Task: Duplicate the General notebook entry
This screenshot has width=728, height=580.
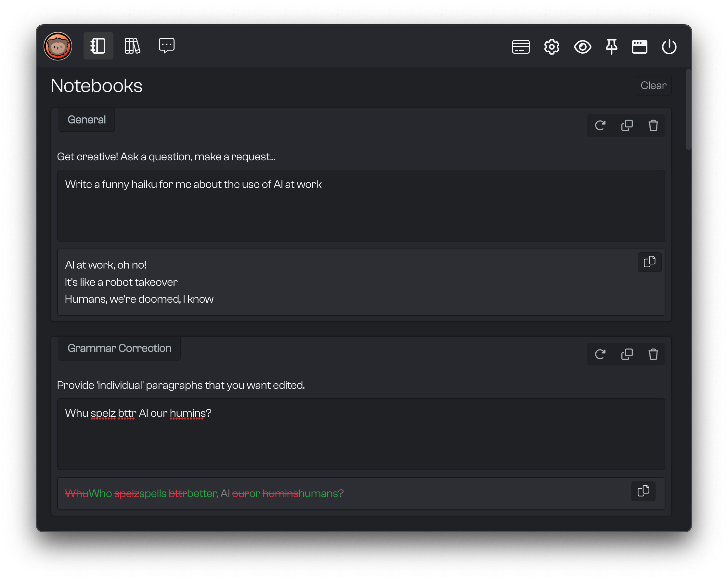Action: (x=627, y=125)
